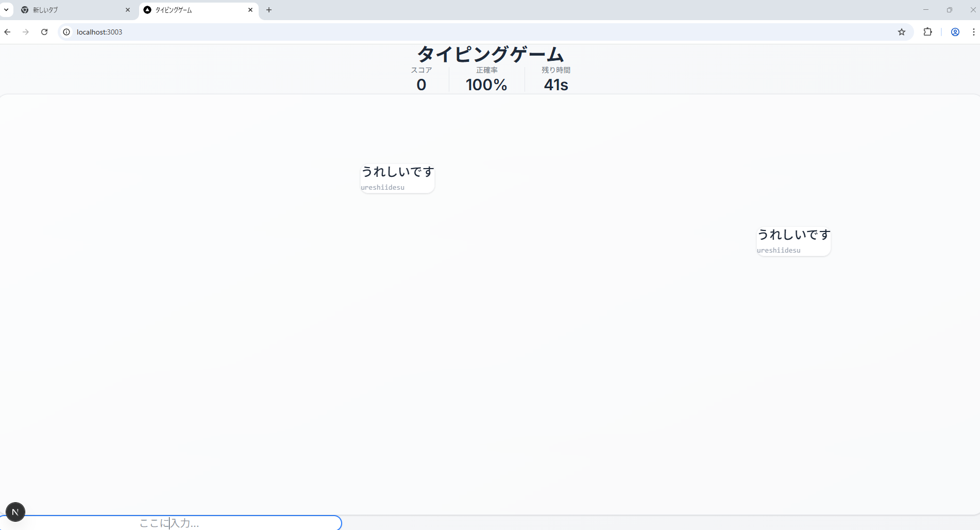Viewport: 980px width, 530px height.
Task: Bookmark this page with the star icon
Action: 902,32
